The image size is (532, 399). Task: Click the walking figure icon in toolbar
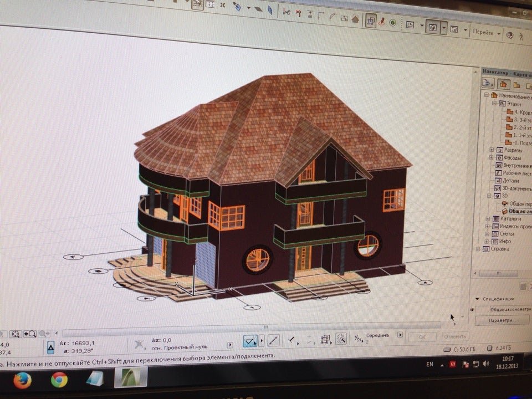(521, 35)
